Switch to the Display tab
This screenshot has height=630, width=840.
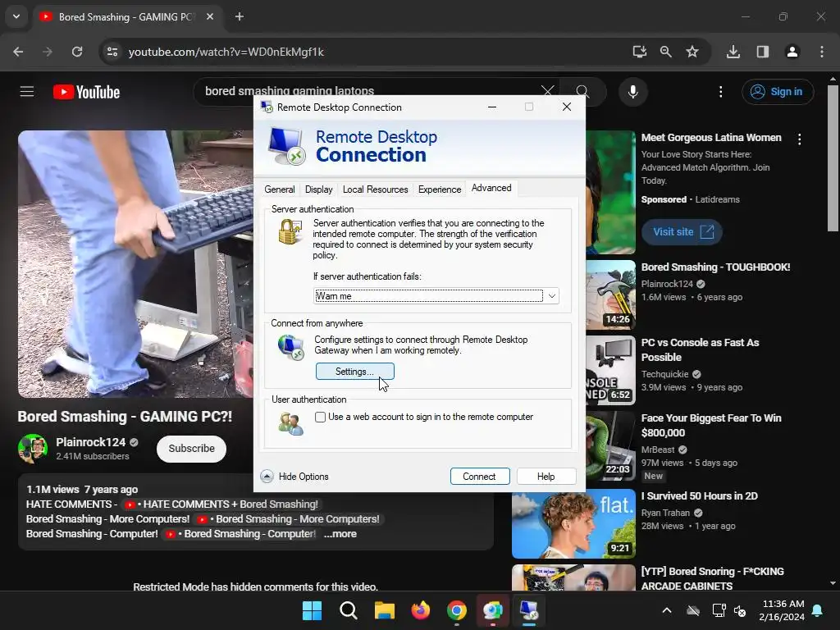click(x=319, y=189)
